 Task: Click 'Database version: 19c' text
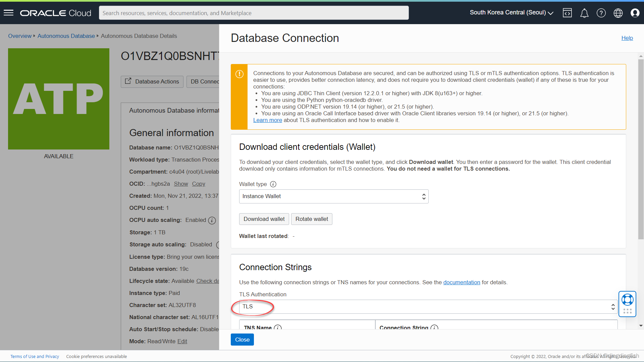coord(159,269)
